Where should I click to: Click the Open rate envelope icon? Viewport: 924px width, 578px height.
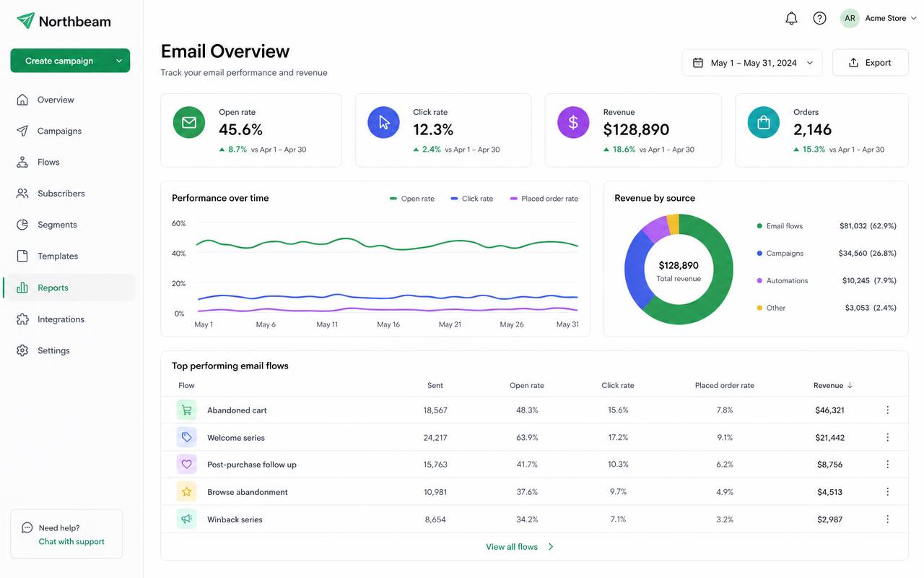[189, 123]
